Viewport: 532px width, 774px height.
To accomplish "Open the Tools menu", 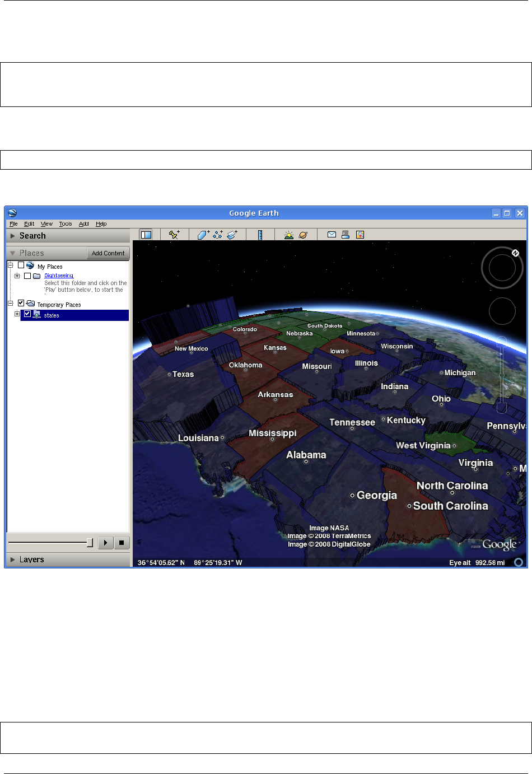I will (66, 223).
